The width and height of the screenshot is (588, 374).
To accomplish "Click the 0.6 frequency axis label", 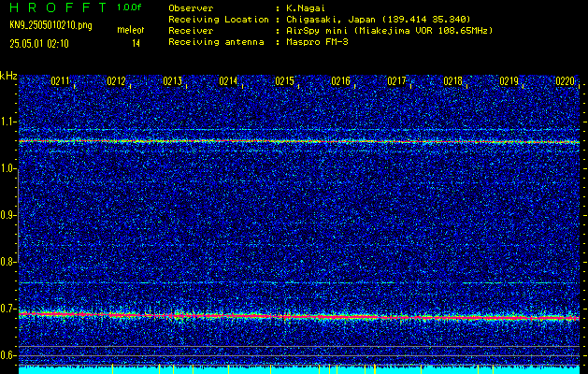I will (7, 355).
